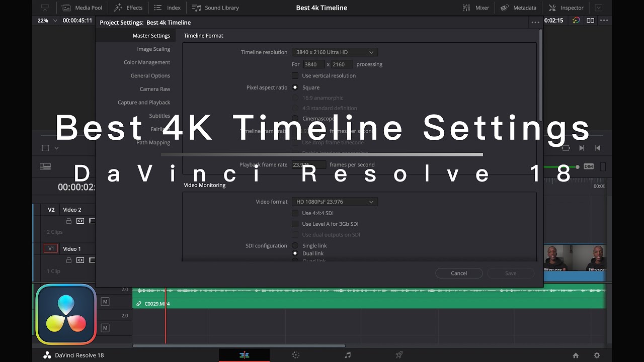Open the Sound Library panel

[x=215, y=8]
